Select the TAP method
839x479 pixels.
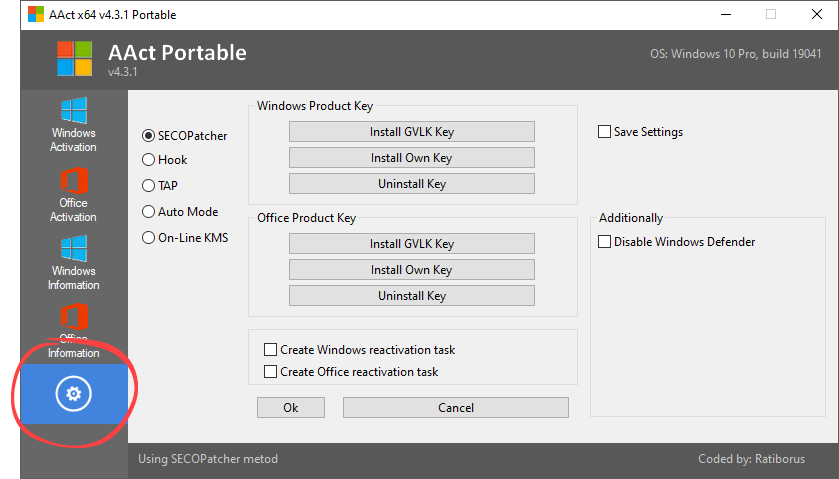click(159, 185)
